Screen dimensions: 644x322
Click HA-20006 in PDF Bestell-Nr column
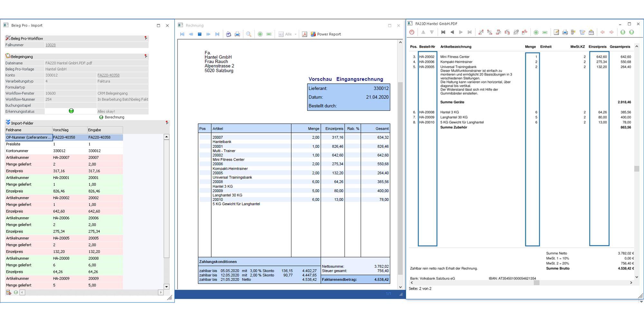pos(427,62)
